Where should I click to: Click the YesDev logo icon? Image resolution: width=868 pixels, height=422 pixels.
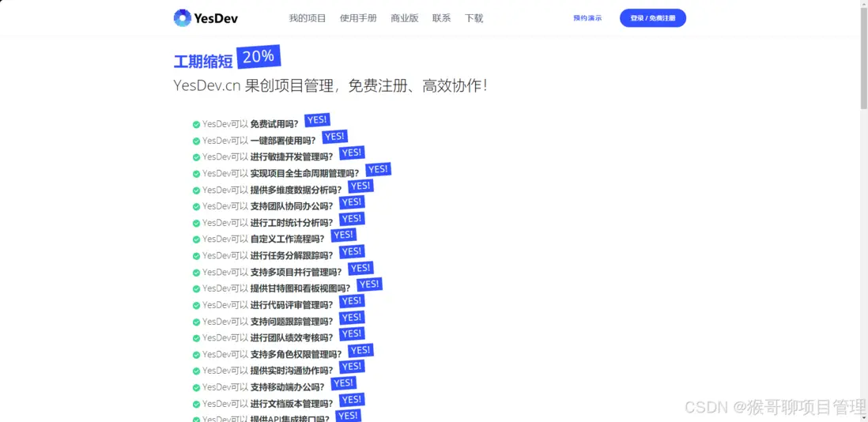point(182,17)
